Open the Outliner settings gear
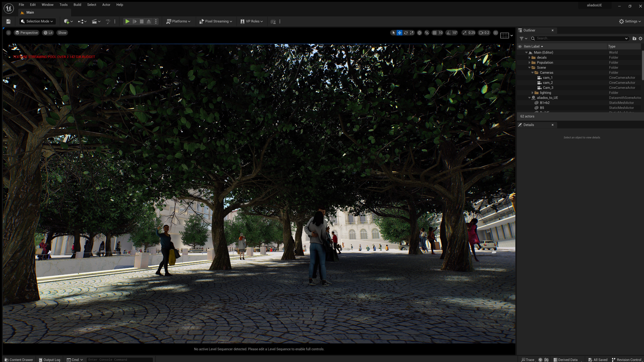Viewport: 644px width, 362px height. tap(640, 39)
